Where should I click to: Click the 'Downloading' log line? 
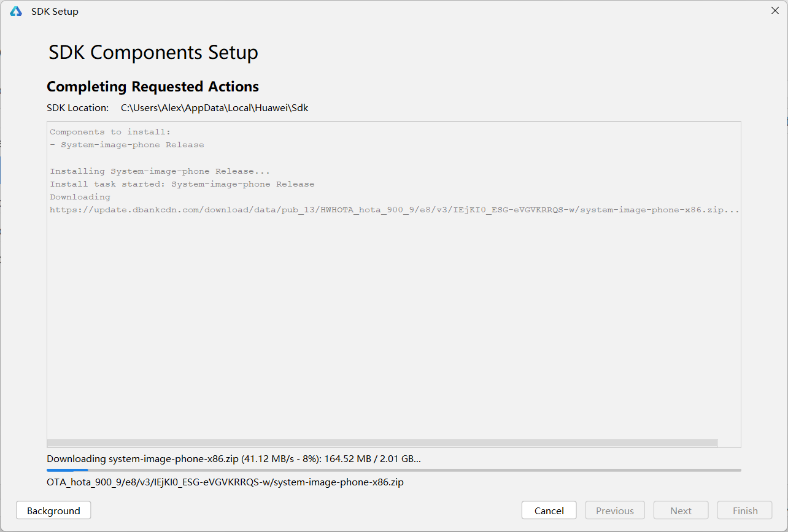click(80, 197)
